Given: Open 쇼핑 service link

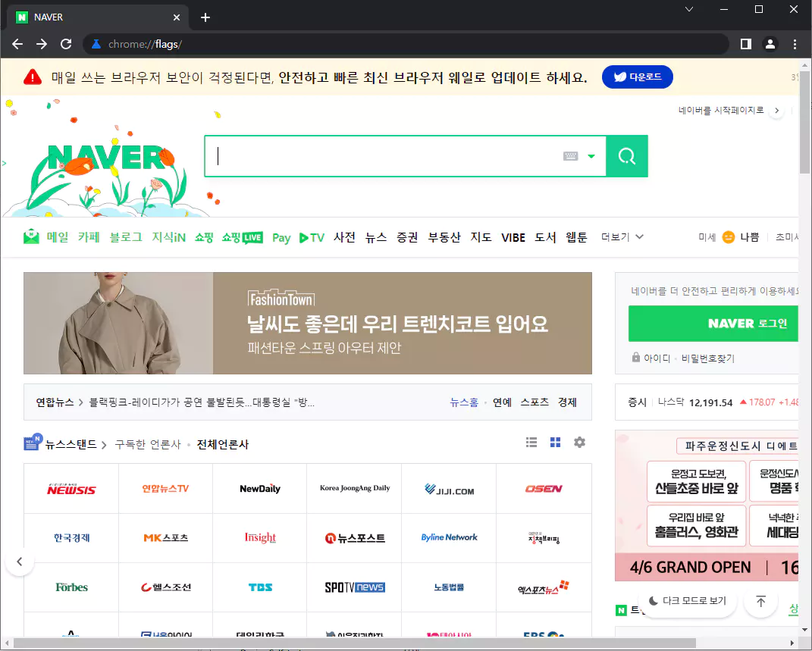Looking at the screenshot, I should point(204,237).
